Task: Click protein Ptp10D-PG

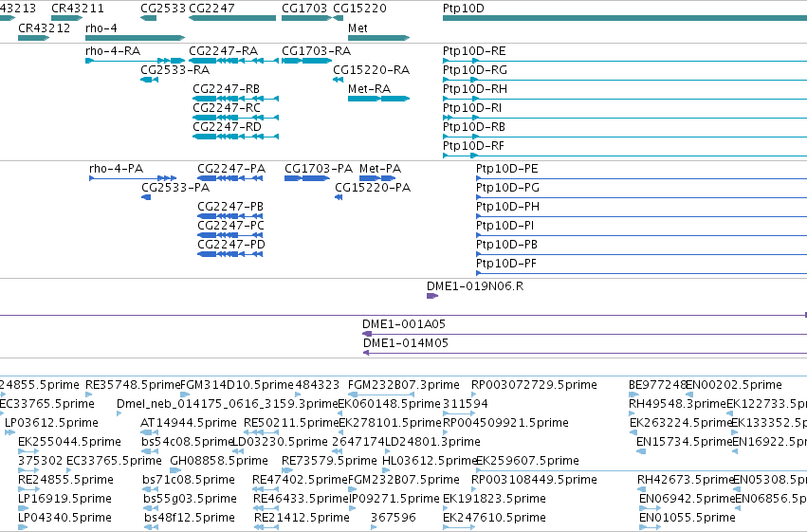Action: point(508,187)
